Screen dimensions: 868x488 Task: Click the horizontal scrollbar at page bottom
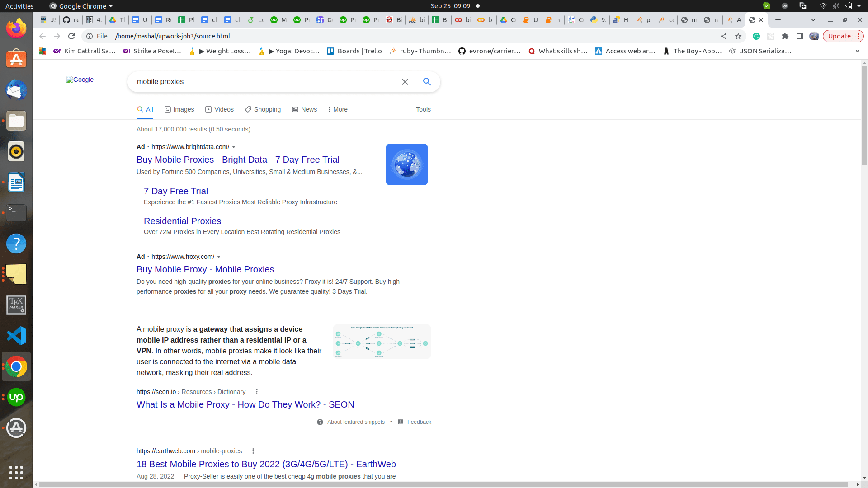[443, 484]
